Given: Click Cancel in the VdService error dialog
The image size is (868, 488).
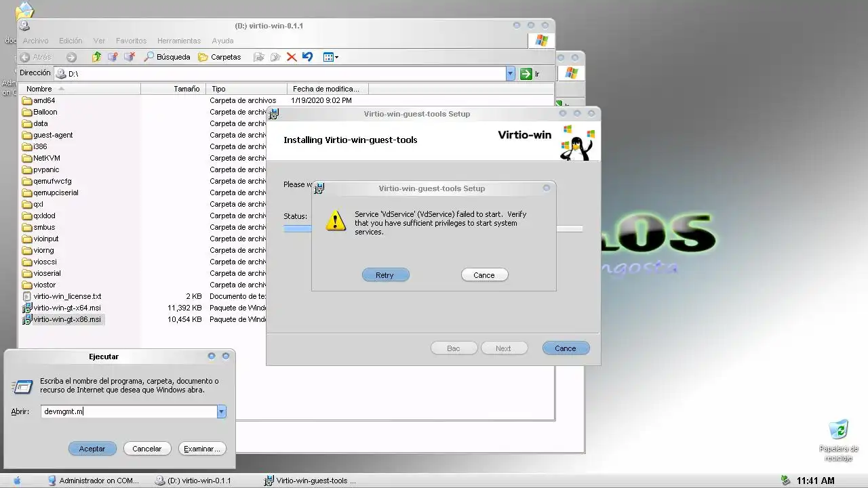Looking at the screenshot, I should pyautogui.click(x=484, y=275).
